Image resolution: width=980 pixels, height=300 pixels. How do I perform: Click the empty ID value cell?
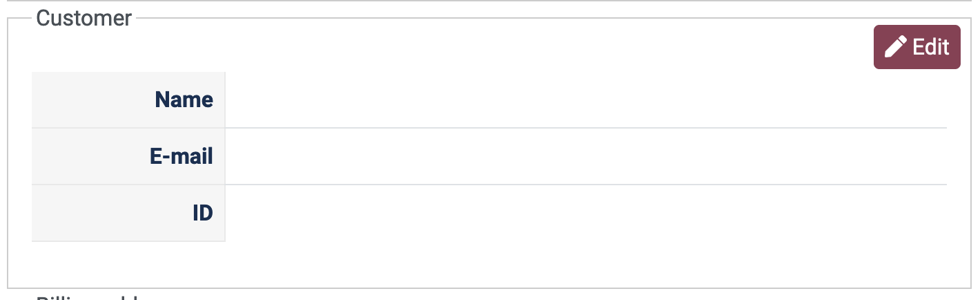tap(585, 214)
